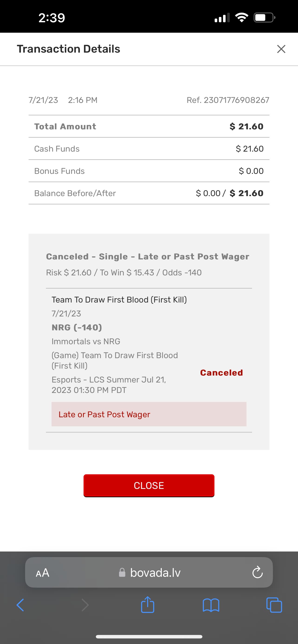
Task: Tap the battery indicator in the status bar
Action: click(264, 17)
